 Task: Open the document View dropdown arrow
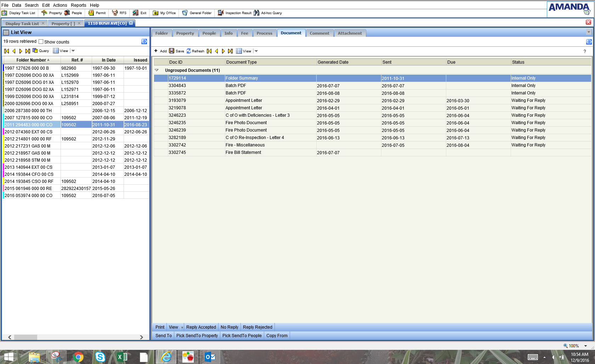click(256, 51)
